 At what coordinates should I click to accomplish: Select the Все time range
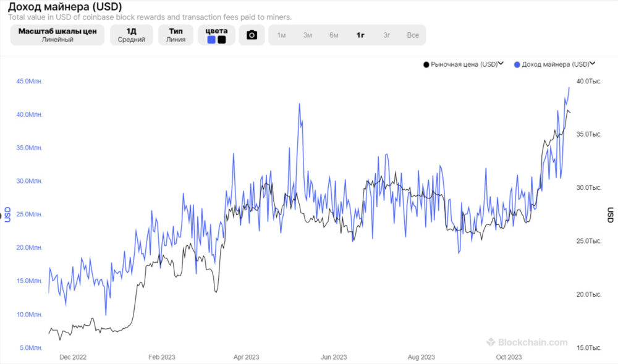coord(413,35)
